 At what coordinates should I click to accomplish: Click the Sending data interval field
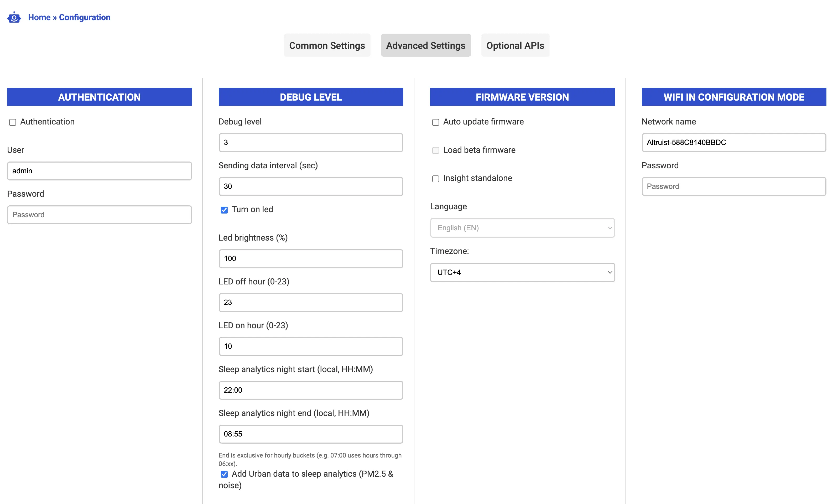(311, 186)
